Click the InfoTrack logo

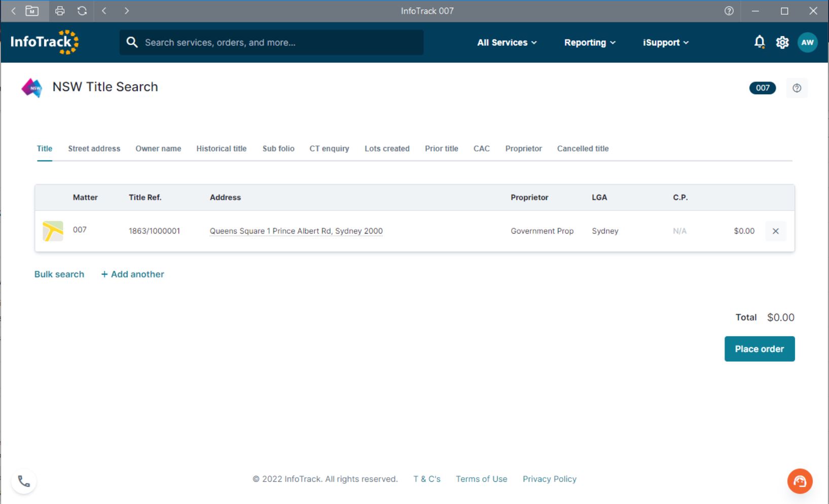tap(45, 42)
